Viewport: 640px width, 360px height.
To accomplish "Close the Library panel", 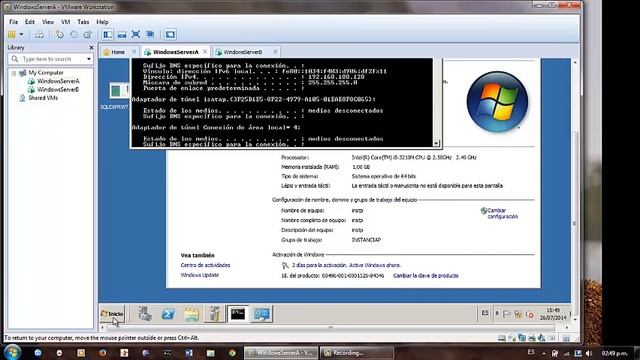I will 91,48.
